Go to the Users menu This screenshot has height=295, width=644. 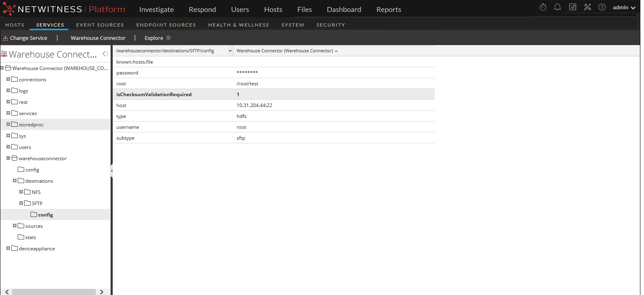tap(240, 9)
